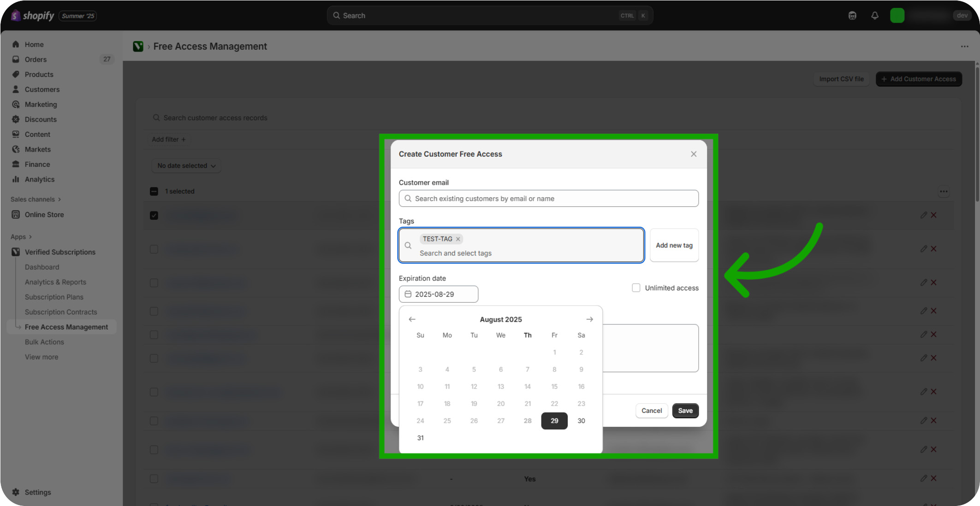Click the Finance bank icon in the sidebar
The height and width of the screenshot is (506, 980).
tap(16, 165)
